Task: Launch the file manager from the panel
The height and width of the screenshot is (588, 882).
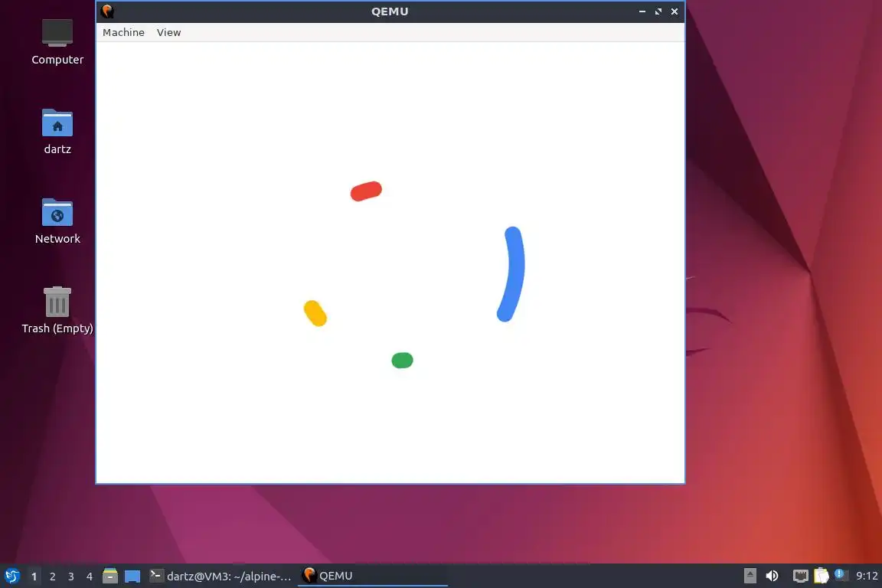Action: [110, 576]
